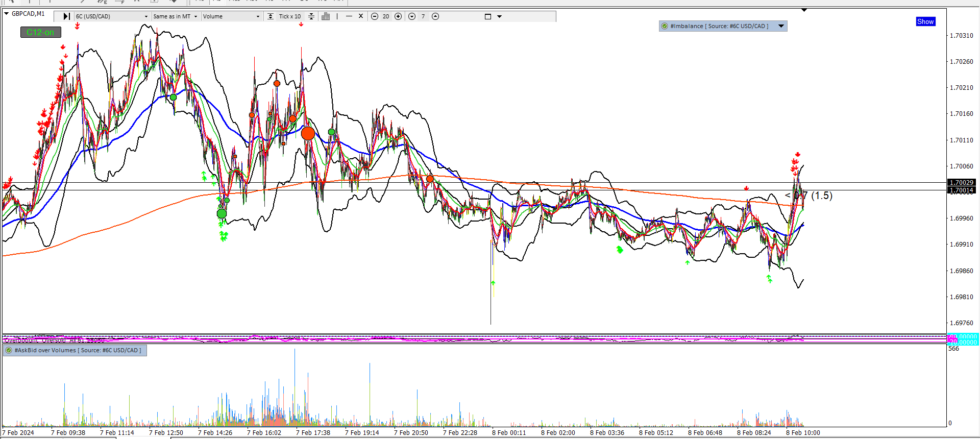This screenshot has width=980, height=439.
Task: Increase the value 20 with the plus icon
Action: (x=398, y=16)
